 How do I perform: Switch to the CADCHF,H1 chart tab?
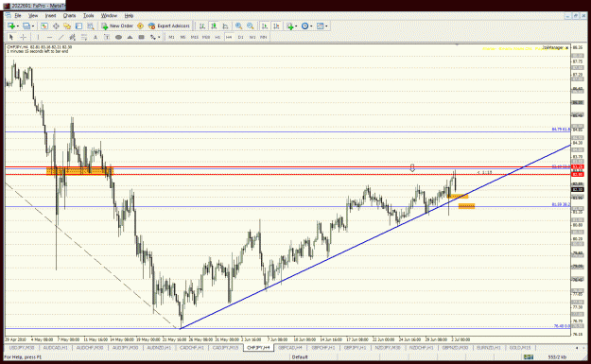pos(191,347)
